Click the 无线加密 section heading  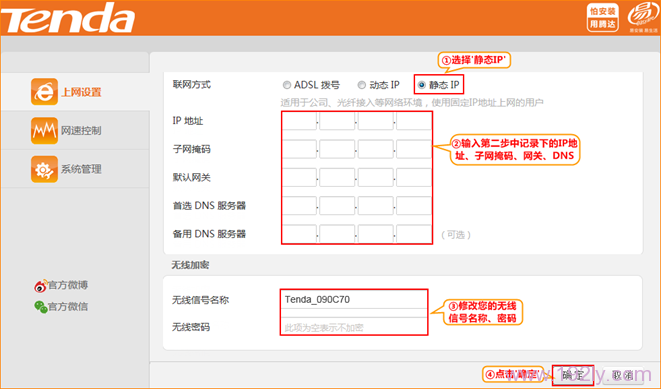click(x=191, y=265)
